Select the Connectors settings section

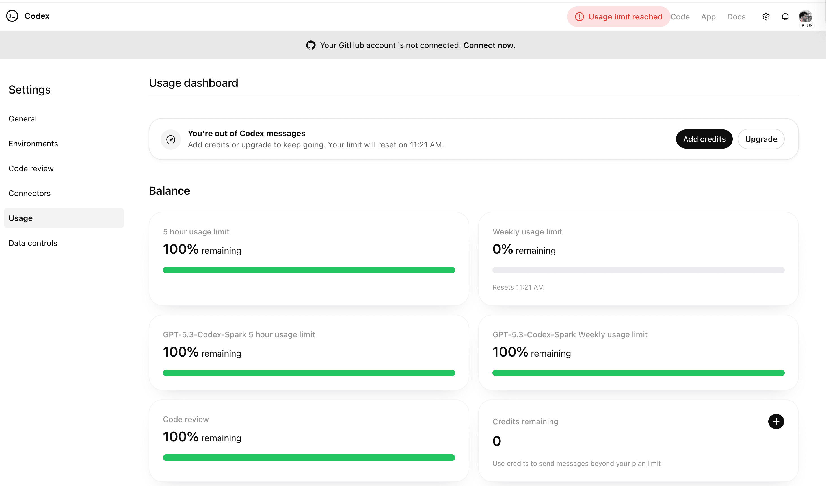click(x=29, y=193)
